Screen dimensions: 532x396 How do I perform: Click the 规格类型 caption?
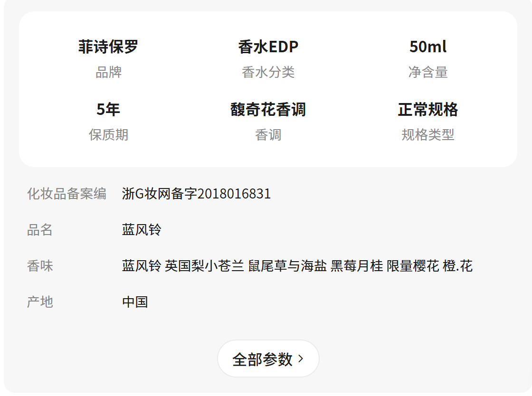point(428,135)
